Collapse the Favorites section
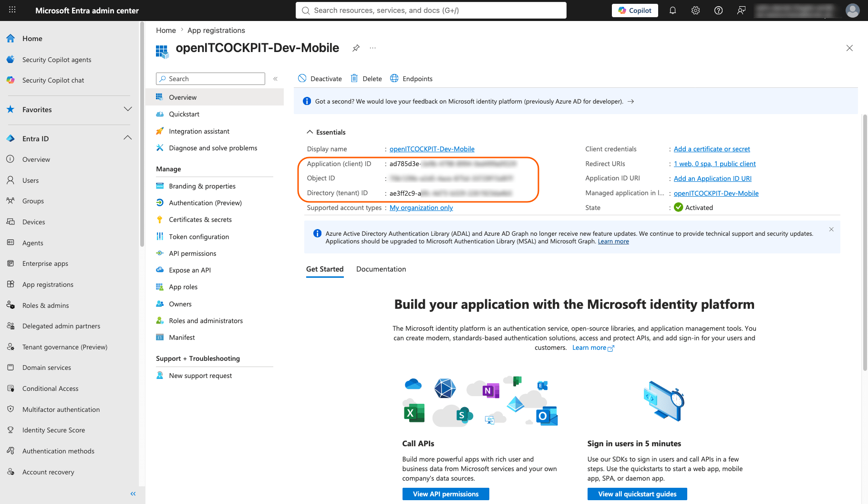Screen dimensions: 868x504 point(128,109)
